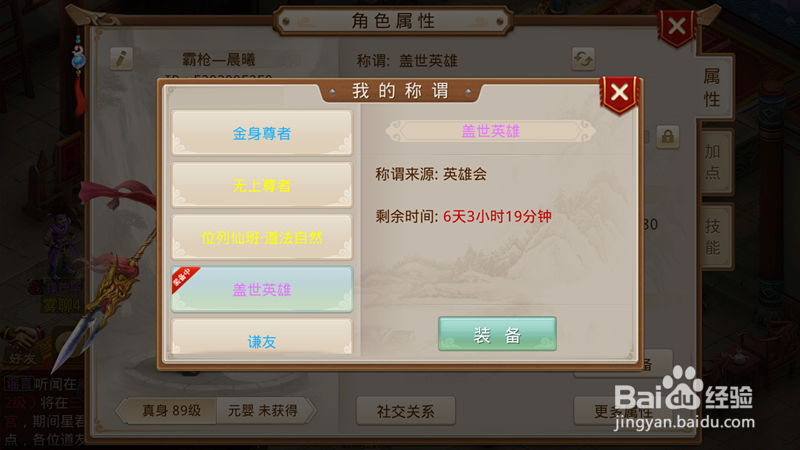This screenshot has height=450, width=800.
Task: Select the equipped 盖世英雄 title
Action: 262,289
